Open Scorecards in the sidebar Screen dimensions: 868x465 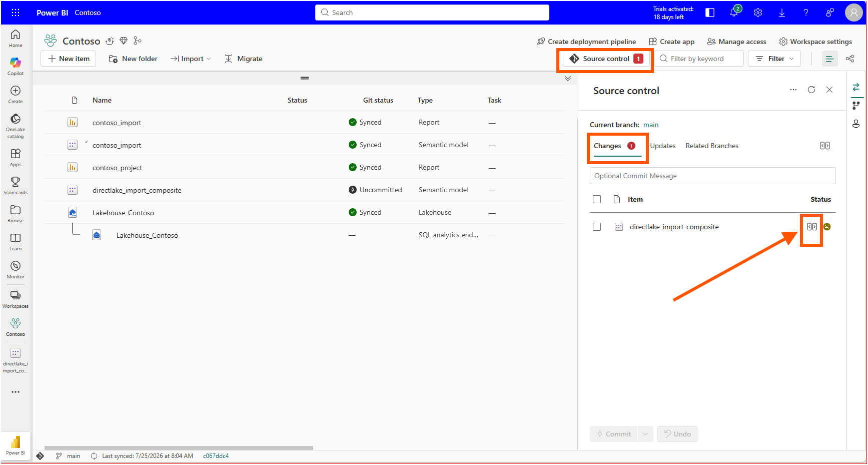[16, 185]
